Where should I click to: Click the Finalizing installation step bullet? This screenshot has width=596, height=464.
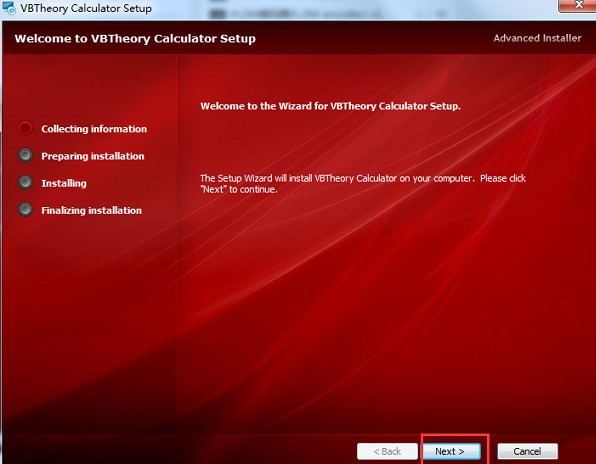point(25,210)
